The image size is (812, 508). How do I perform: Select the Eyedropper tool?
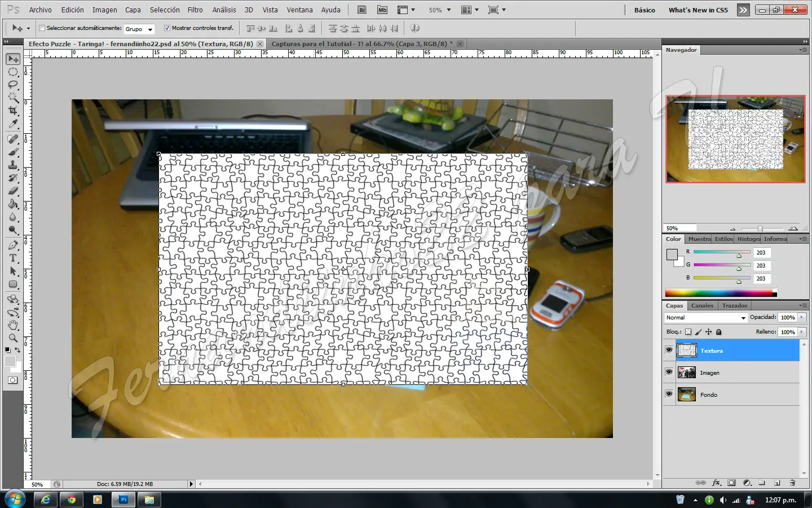click(x=13, y=124)
